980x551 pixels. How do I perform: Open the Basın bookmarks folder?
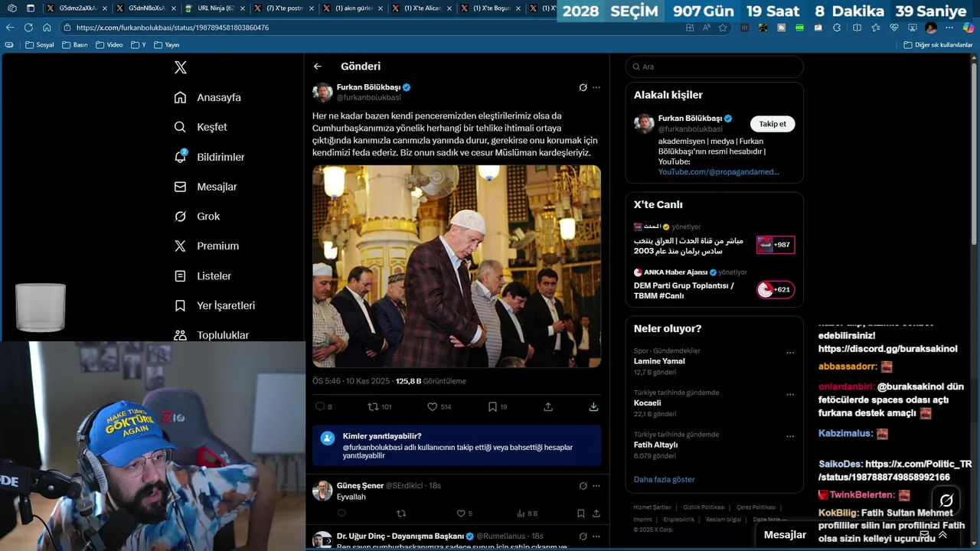[74, 44]
